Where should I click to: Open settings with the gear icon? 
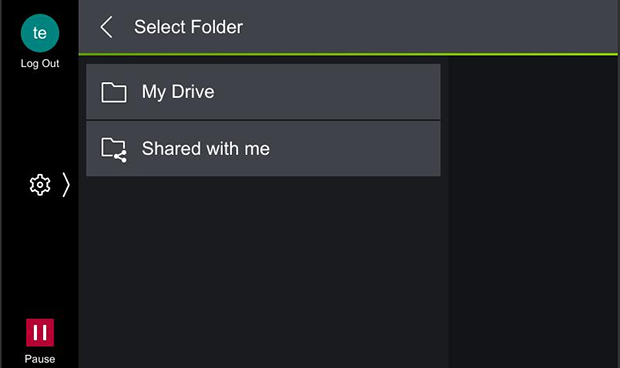[40, 185]
